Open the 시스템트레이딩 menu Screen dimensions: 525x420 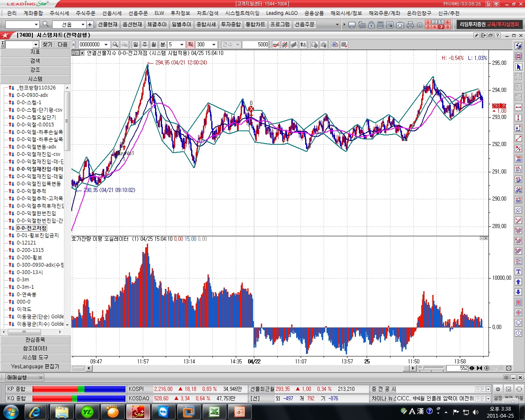tap(242, 13)
